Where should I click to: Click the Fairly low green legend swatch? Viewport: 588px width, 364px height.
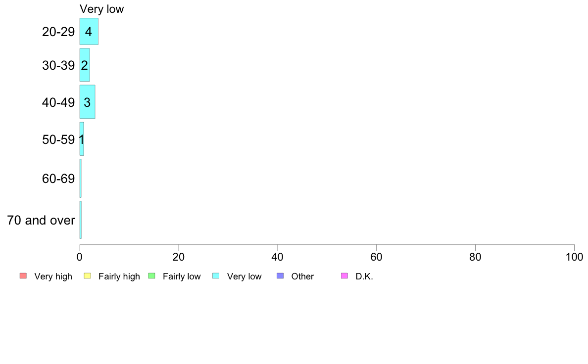(x=151, y=276)
